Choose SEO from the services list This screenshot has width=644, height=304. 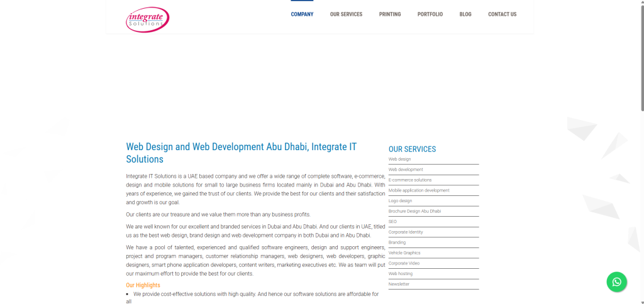click(392, 222)
